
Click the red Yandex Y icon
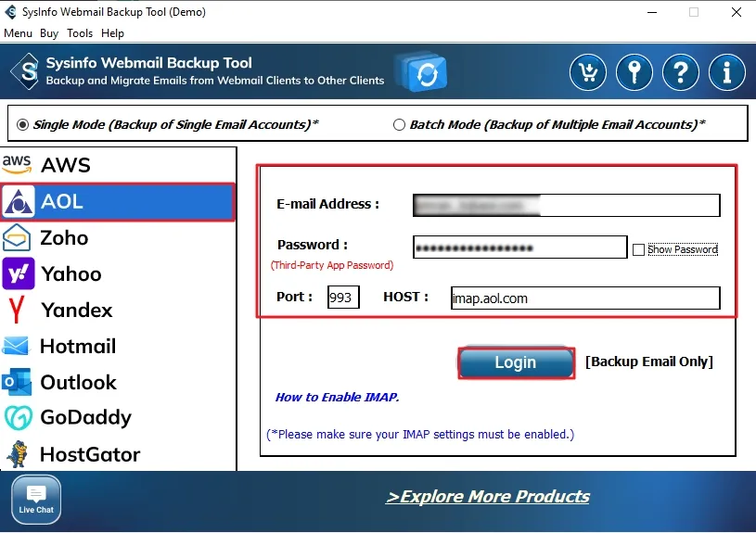(x=17, y=310)
